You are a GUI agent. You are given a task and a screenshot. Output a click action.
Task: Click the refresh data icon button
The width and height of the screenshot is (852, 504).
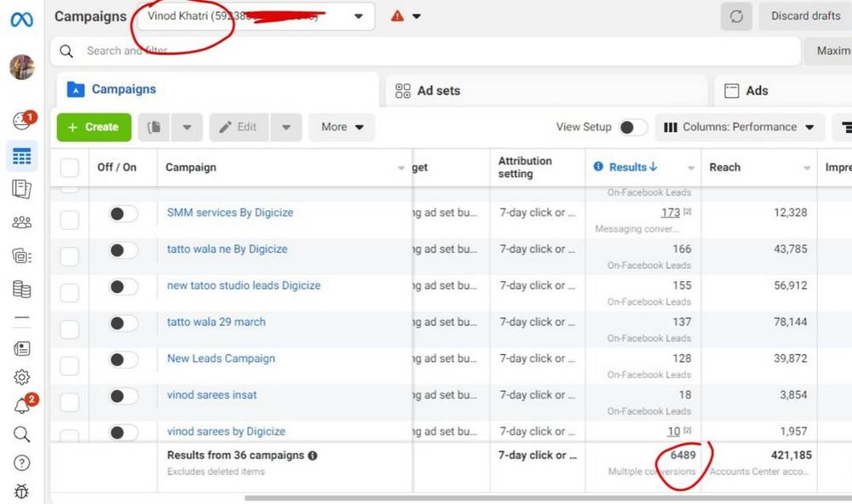point(736,16)
